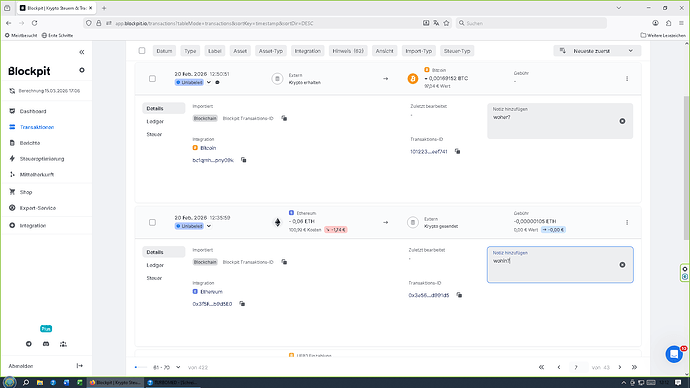
Task: Open rows-per-page dropdown 61 - 70
Action: (x=166, y=367)
